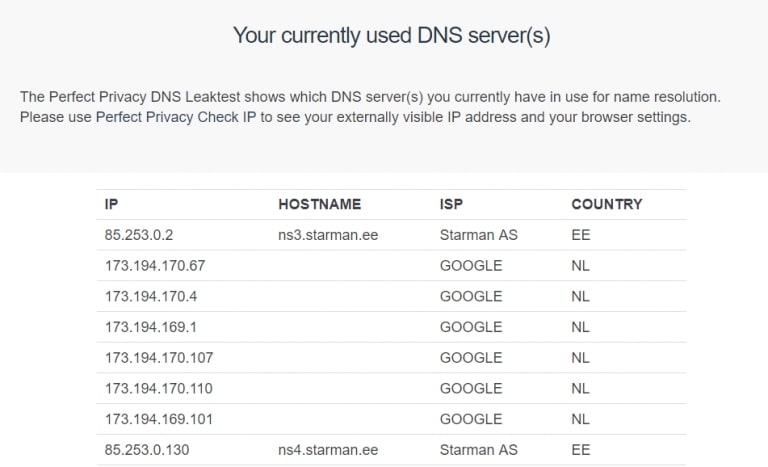Viewport: 768px width, 467px height.
Task: Click NL country in the 173.194.169.101 row
Action: [580, 419]
